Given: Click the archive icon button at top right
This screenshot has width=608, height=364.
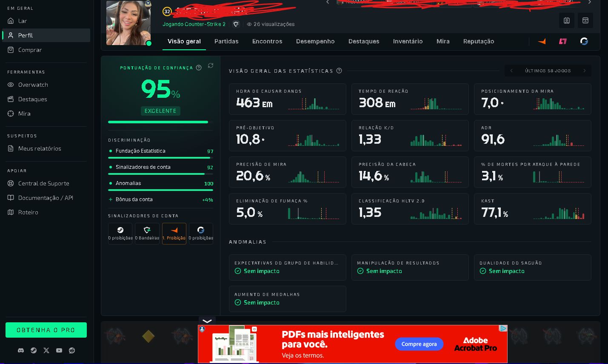Looking at the screenshot, I should (585, 20).
